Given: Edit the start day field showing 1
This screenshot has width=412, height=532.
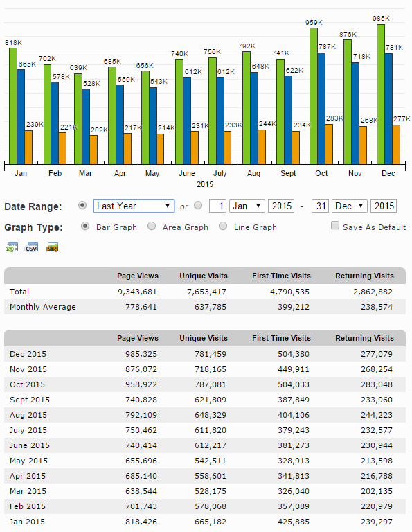Looking at the screenshot, I should (x=217, y=206).
